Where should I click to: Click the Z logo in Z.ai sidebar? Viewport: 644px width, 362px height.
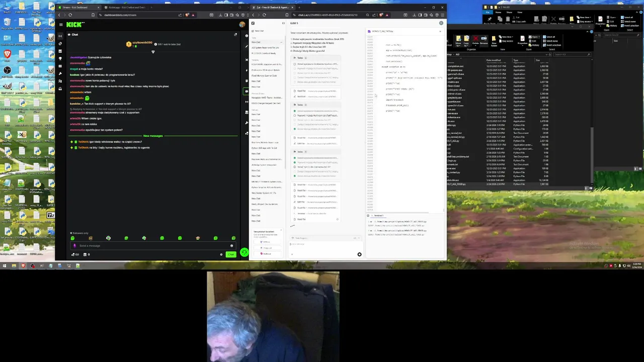(x=253, y=24)
